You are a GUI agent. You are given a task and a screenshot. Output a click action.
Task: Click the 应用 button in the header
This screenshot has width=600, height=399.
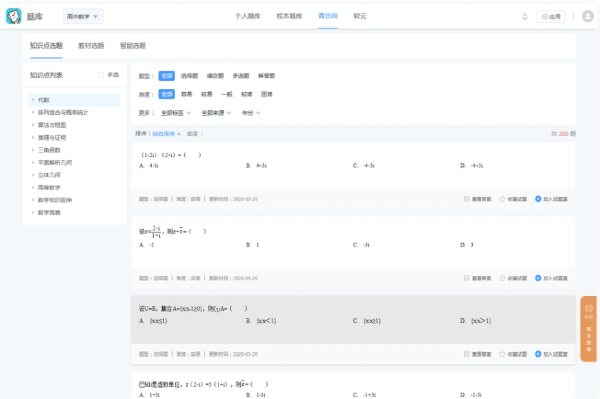coord(551,16)
